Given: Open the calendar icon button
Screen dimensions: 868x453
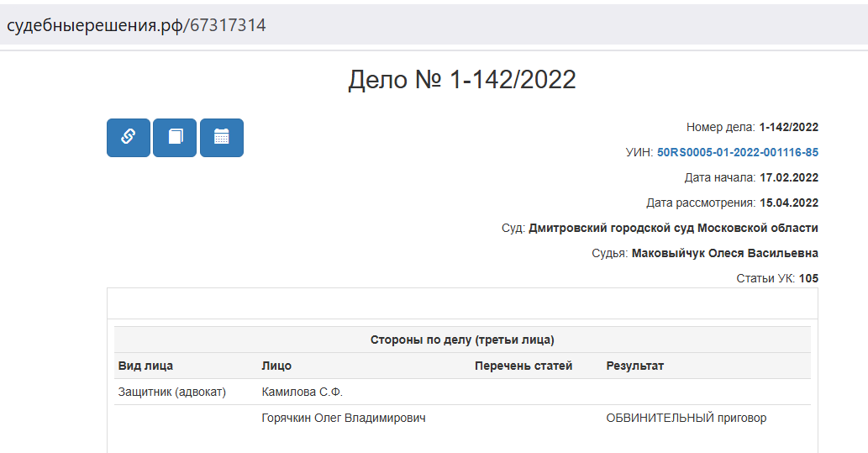Looking at the screenshot, I should (222, 137).
